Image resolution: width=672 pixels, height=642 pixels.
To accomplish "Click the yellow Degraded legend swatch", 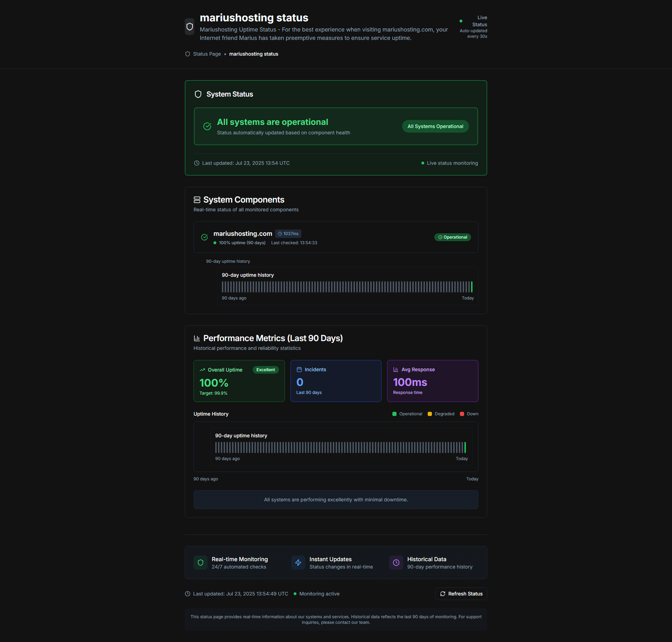I will tap(430, 414).
